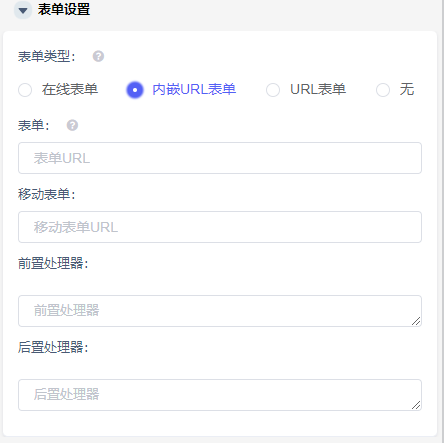Click resize grip of 前置处理器 textarea
This screenshot has height=443, width=444.
pos(416,321)
